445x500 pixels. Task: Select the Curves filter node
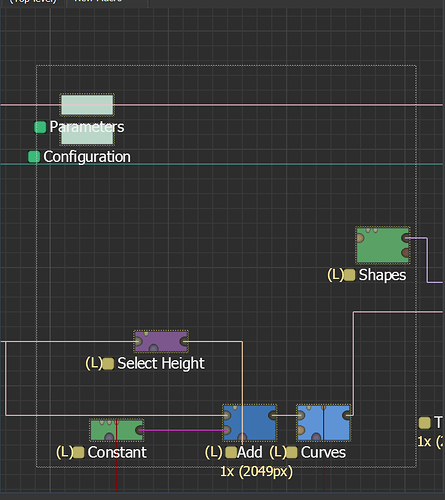point(323,423)
